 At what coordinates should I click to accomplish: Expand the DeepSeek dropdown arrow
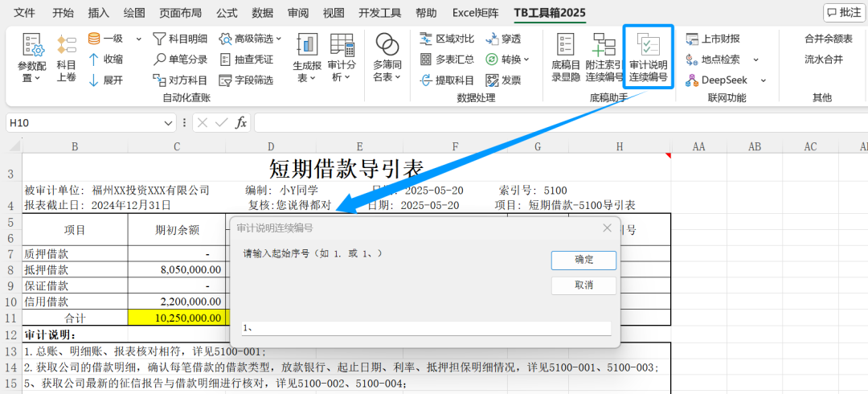coord(764,80)
